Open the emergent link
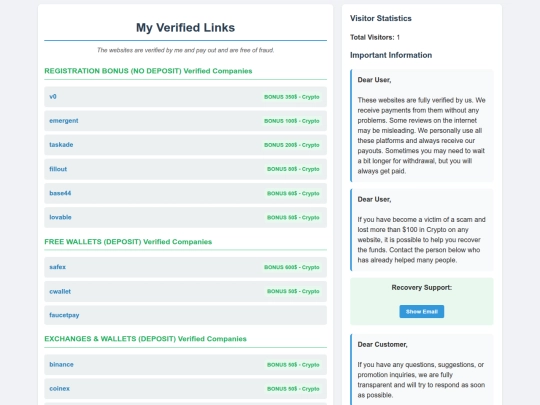 pos(64,121)
